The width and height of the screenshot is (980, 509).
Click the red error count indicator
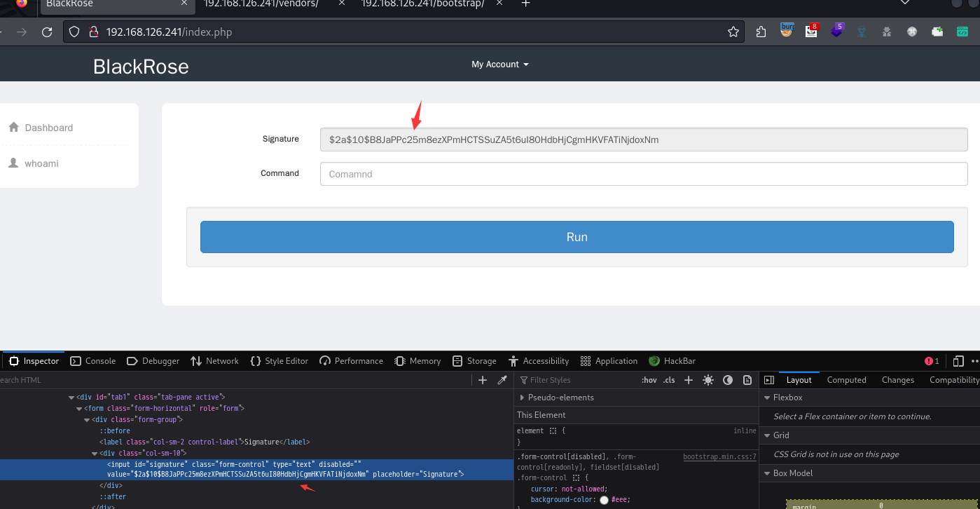coord(932,361)
